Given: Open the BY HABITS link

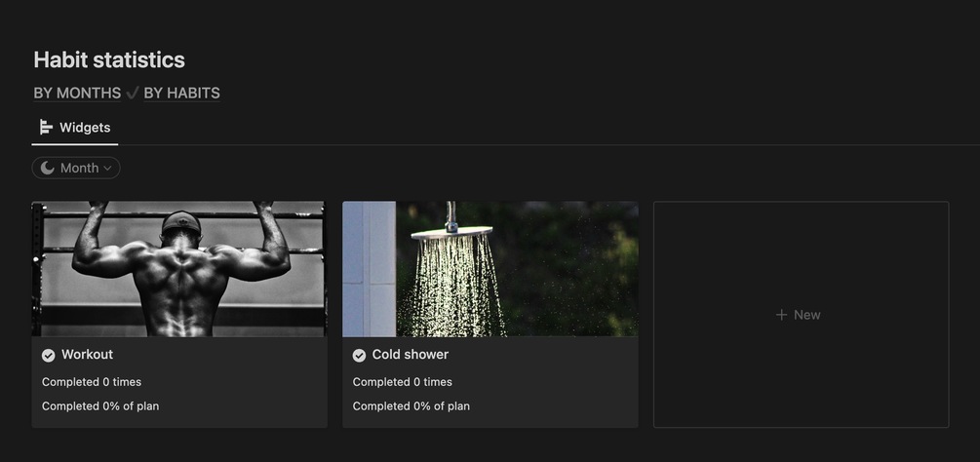Looking at the screenshot, I should point(182,93).
